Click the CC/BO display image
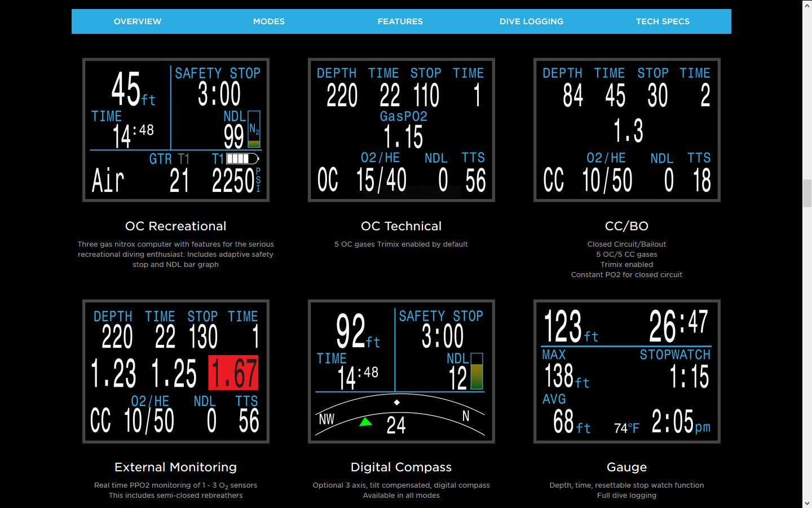 [627, 130]
